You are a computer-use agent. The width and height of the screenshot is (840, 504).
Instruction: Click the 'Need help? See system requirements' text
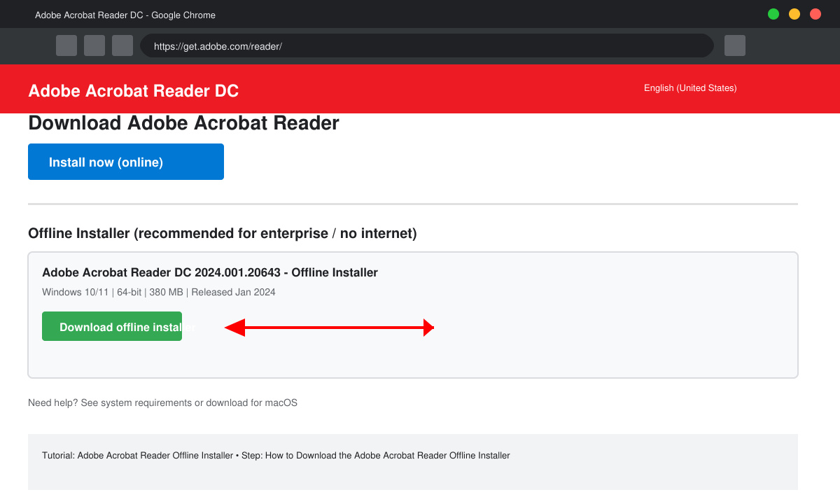click(162, 403)
